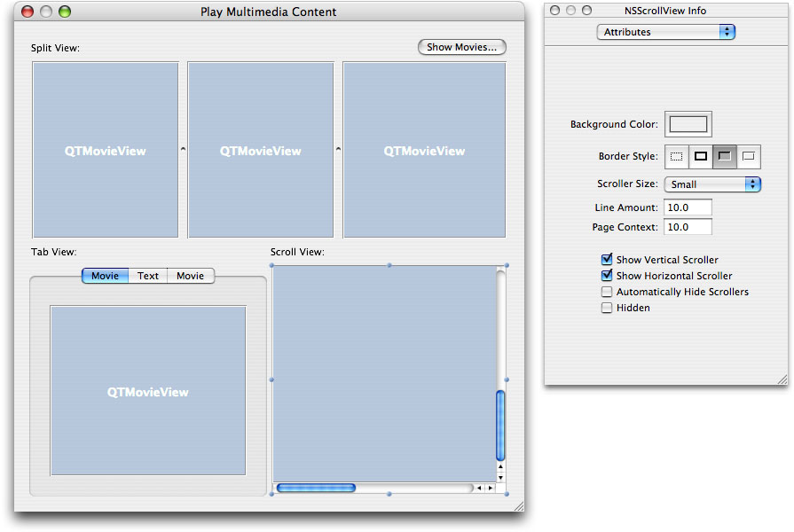This screenshot has width=794, height=532.
Task: Click the right arrow on the horizontal scroller
Action: pyautogui.click(x=490, y=487)
